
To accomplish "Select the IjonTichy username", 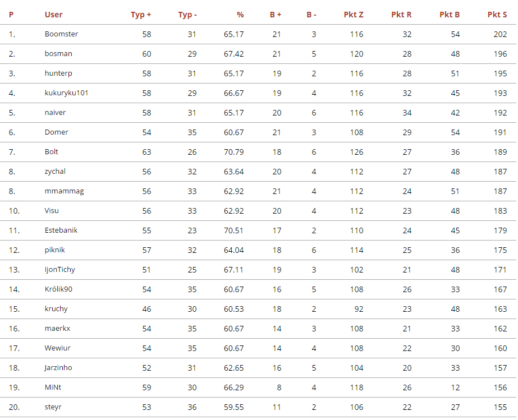I will coord(60,270).
